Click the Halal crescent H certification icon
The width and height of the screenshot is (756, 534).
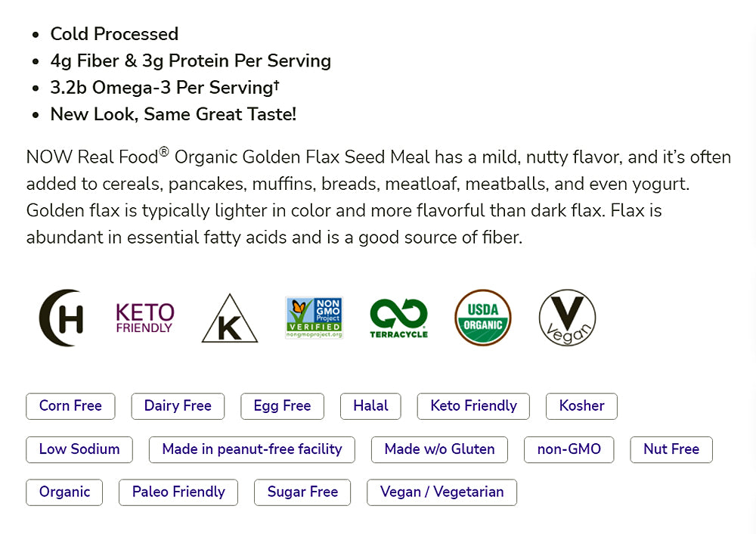click(x=61, y=318)
